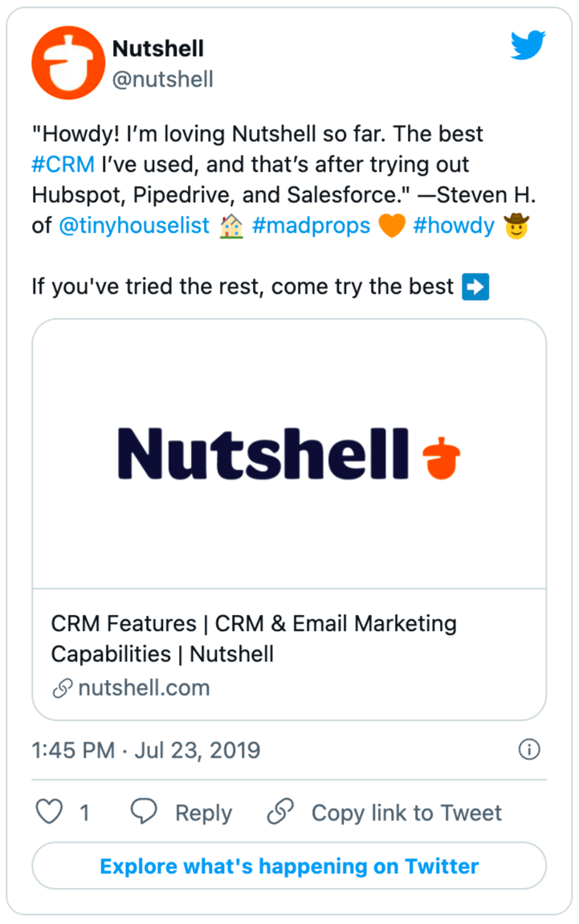Open the #madprops hashtag

(x=312, y=226)
